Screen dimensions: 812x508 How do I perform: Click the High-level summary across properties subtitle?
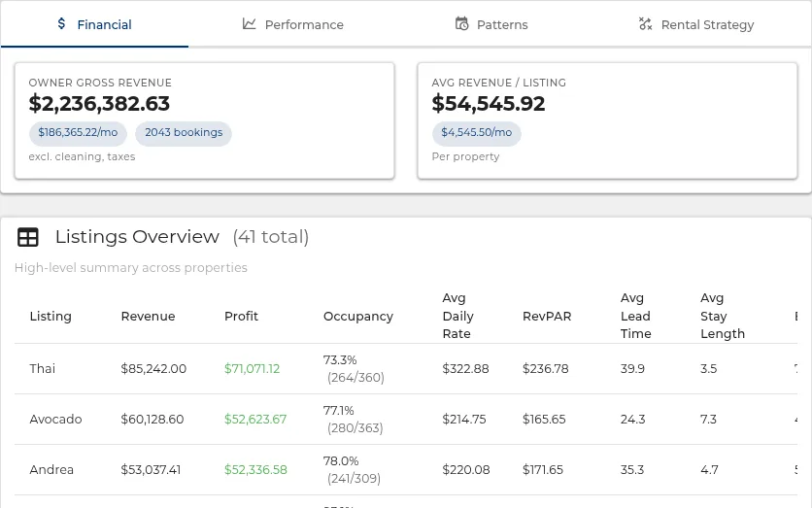point(131,268)
